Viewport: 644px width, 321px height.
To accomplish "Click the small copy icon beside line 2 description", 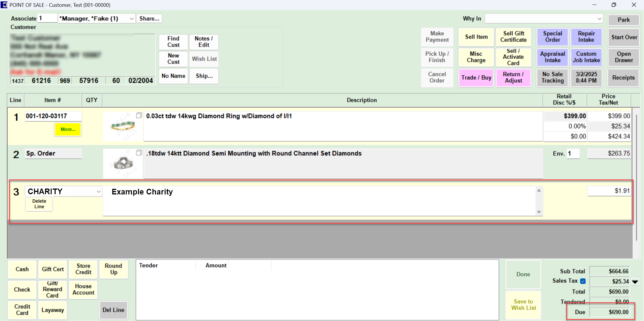I will (x=139, y=153).
